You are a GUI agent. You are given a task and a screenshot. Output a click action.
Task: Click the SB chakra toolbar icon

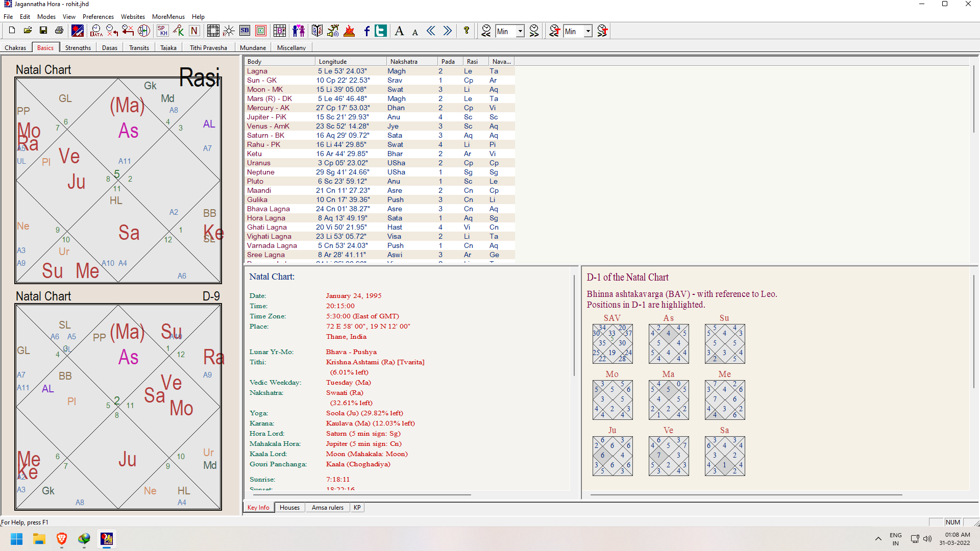click(244, 31)
